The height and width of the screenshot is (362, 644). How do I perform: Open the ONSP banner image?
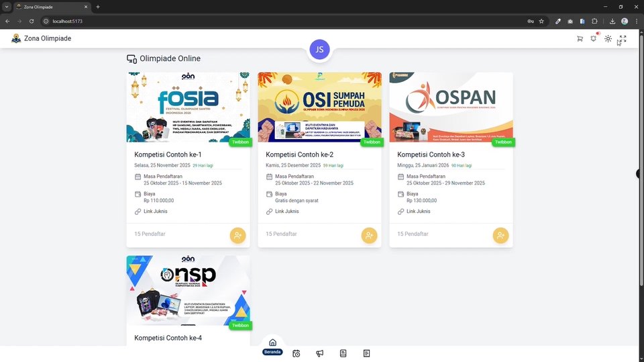[188, 290]
